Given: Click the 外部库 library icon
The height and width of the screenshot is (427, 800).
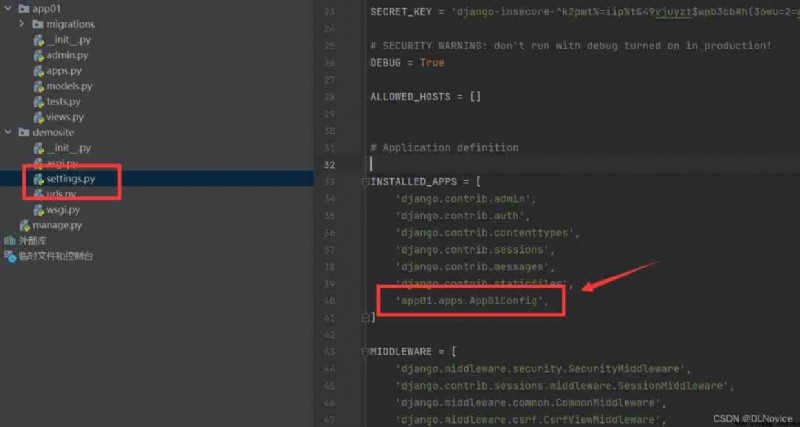Looking at the screenshot, I should (10, 240).
